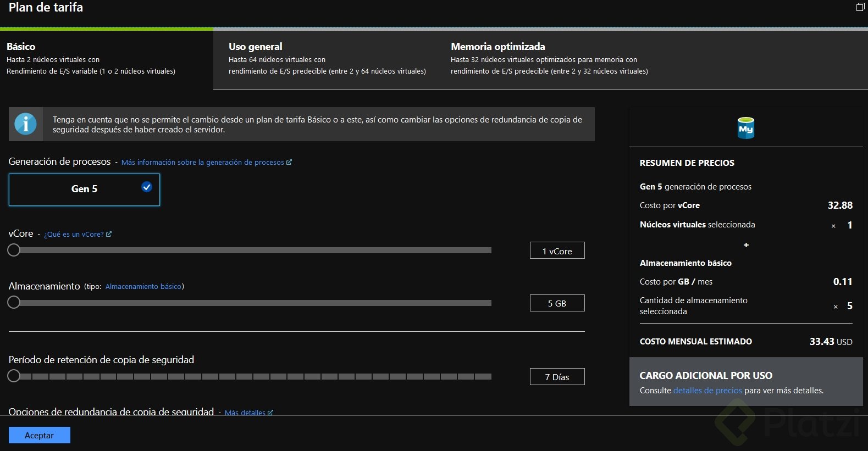Click the backup retention period slider handle
This screenshot has width=868, height=451.
(14, 376)
